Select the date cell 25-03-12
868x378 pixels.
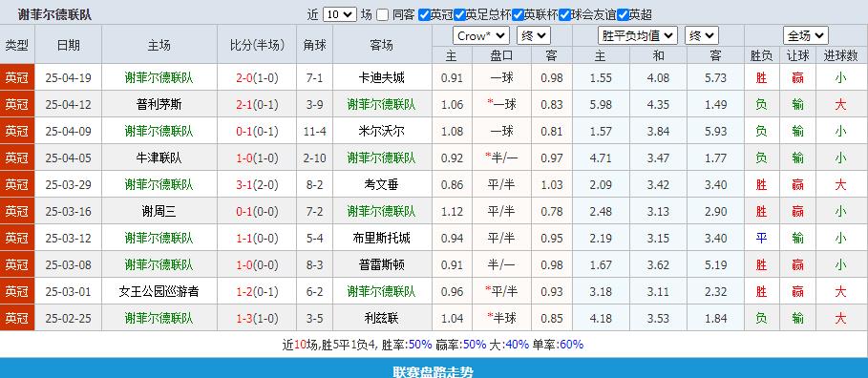click(68, 238)
